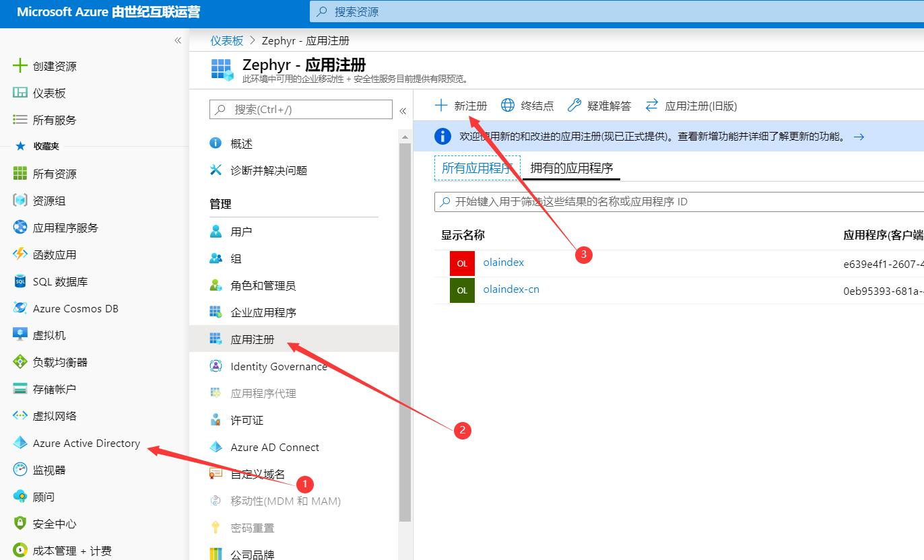Open Storage accounts (存储帐户) icon
This screenshot has height=560, width=924.
pyautogui.click(x=20, y=389)
